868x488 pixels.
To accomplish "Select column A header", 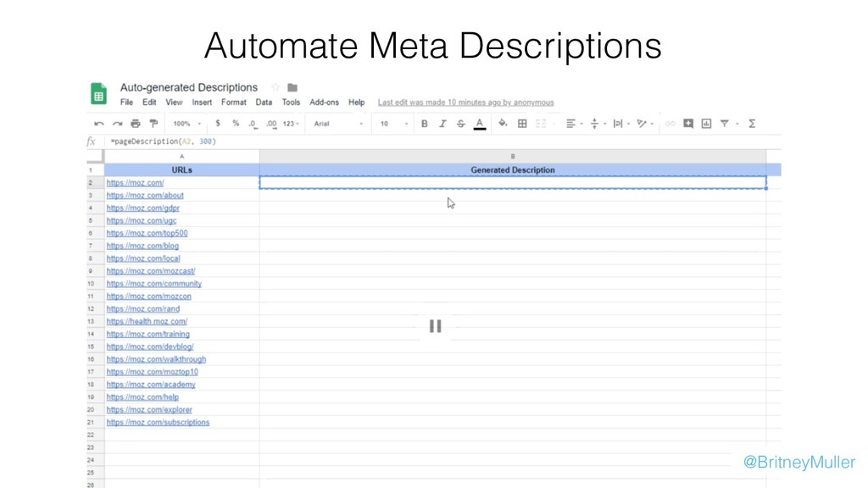I will click(181, 157).
